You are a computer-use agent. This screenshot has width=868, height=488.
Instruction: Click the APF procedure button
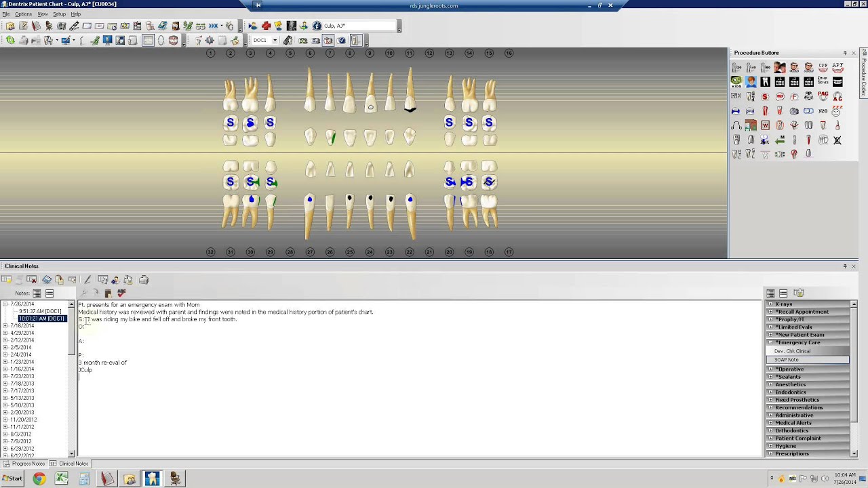pyautogui.click(x=837, y=67)
